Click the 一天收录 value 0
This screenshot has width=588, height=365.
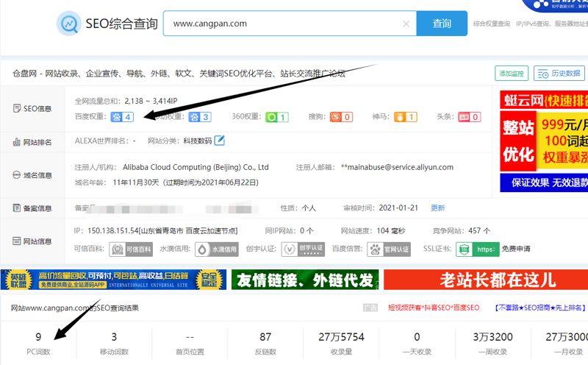click(417, 337)
